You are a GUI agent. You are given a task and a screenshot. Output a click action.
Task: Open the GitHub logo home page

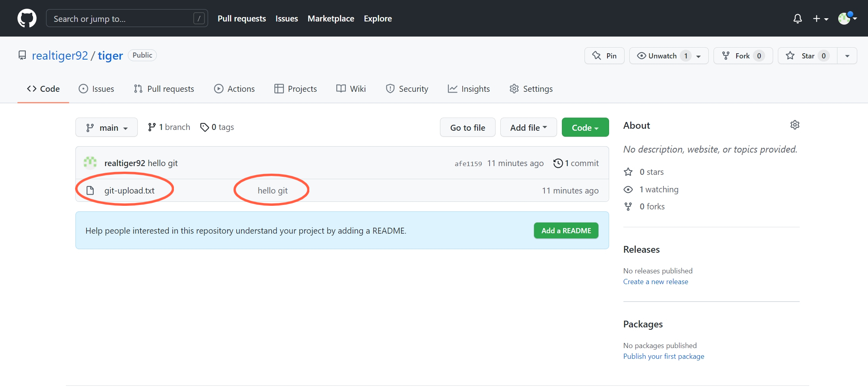tap(27, 18)
